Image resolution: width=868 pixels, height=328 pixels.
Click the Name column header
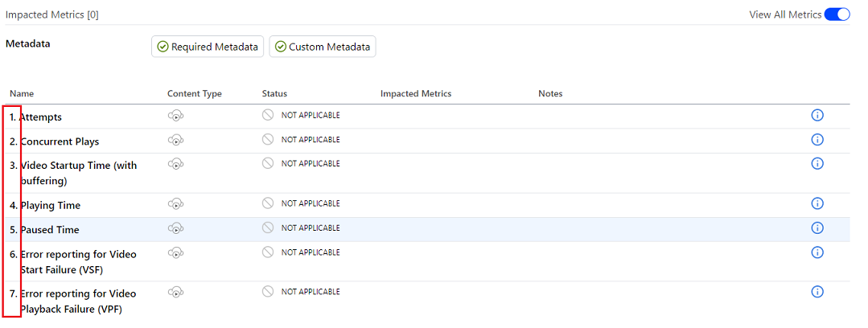pos(22,94)
